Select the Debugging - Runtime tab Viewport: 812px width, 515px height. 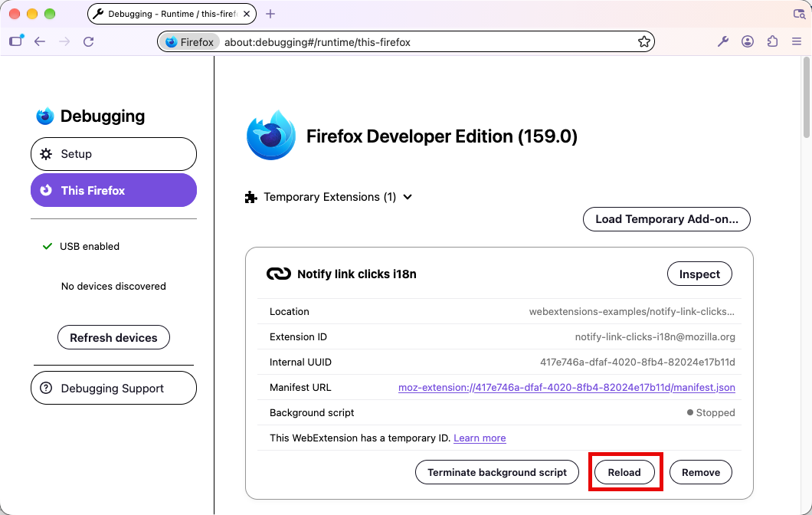point(172,14)
